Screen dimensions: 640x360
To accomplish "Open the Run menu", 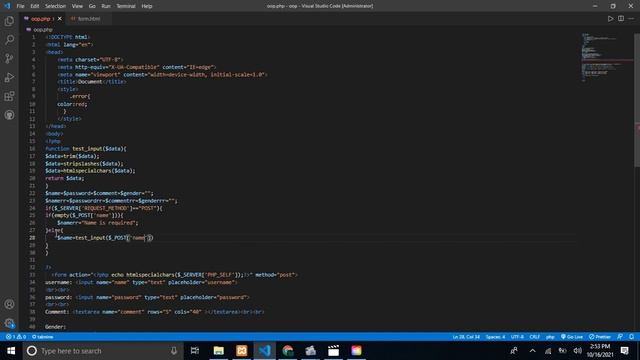I will pyautogui.click(x=106, y=6).
